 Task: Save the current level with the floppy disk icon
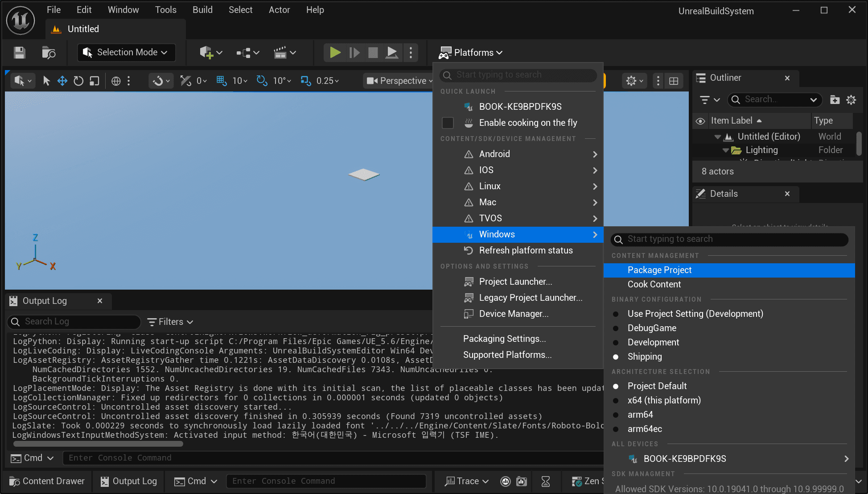[x=19, y=53]
